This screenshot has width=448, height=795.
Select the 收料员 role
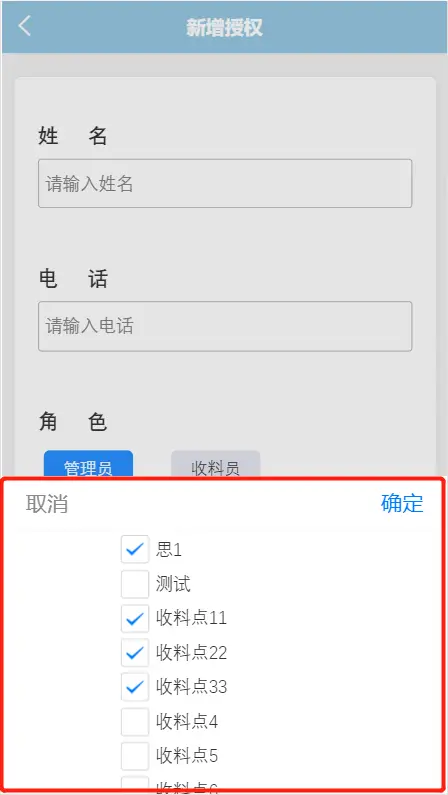216,464
